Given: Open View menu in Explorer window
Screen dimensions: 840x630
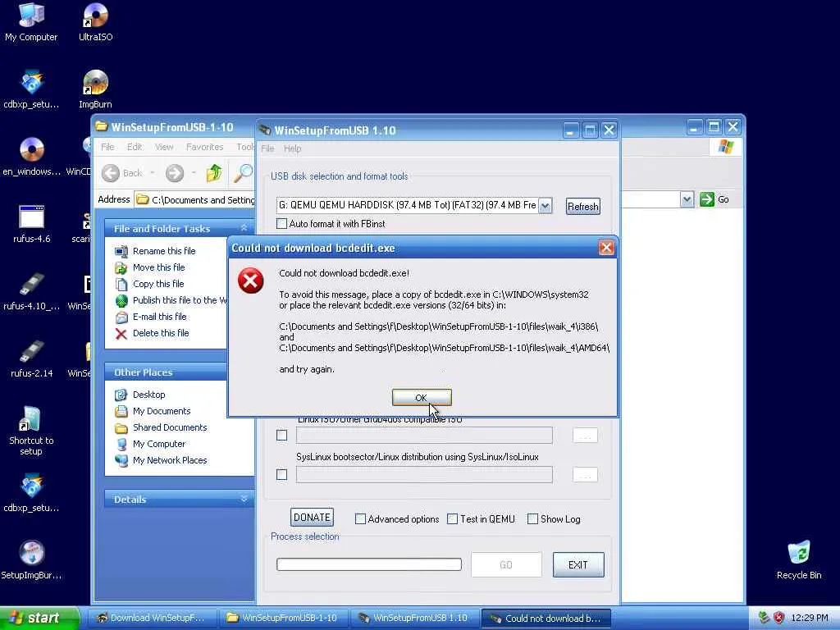Looking at the screenshot, I should [164, 147].
